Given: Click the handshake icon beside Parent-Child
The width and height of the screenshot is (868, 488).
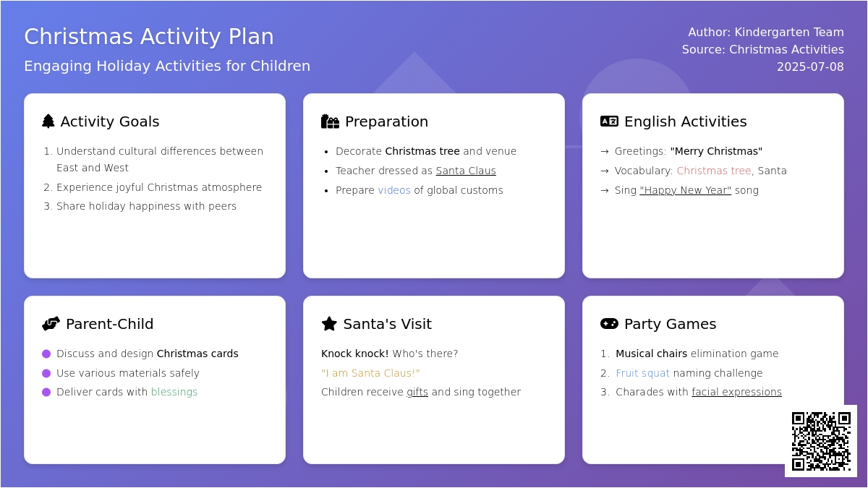Looking at the screenshot, I should 51,324.
